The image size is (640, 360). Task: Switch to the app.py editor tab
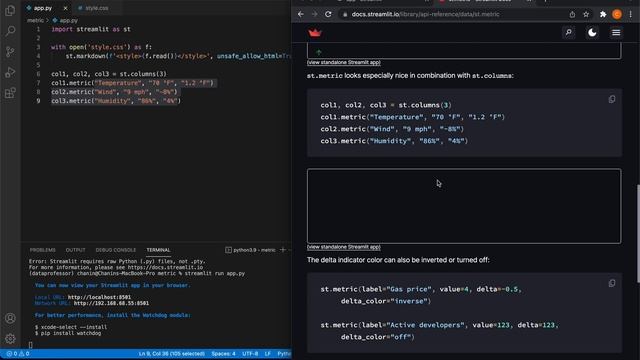pyautogui.click(x=43, y=8)
